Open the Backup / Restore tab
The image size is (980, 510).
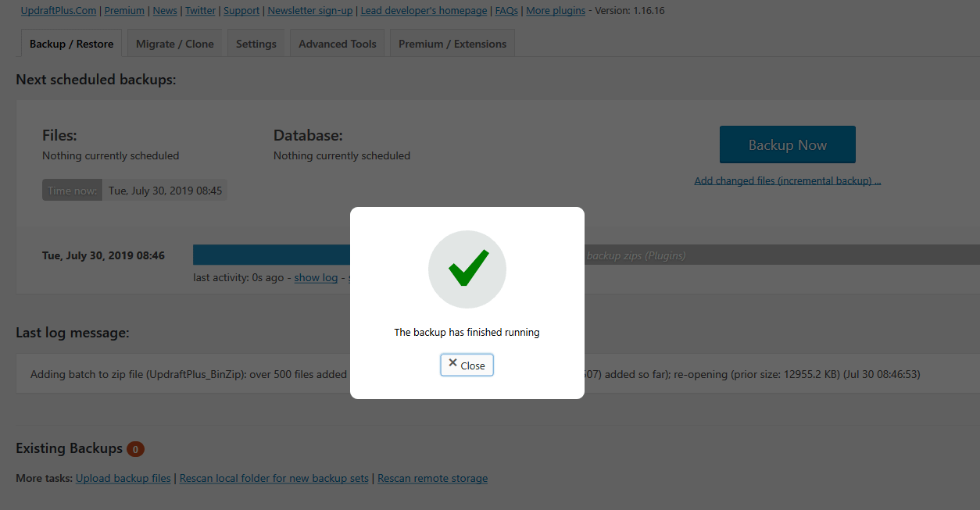point(71,44)
